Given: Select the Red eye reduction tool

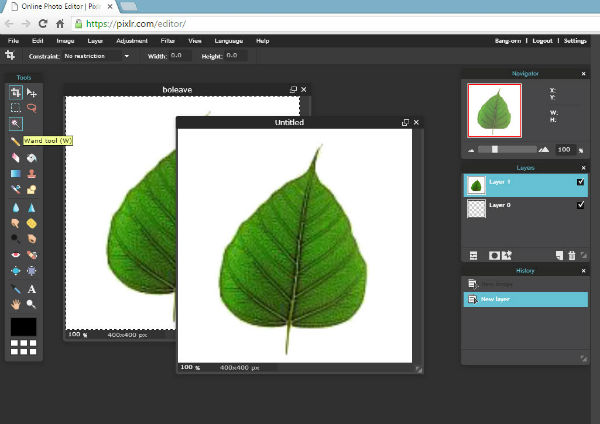Looking at the screenshot, I should [x=16, y=255].
